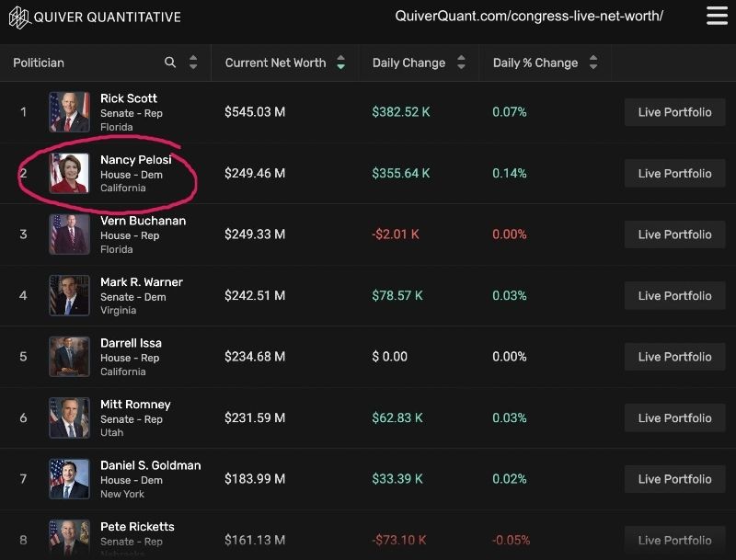Click the Current Net Worth header label

[275, 63]
